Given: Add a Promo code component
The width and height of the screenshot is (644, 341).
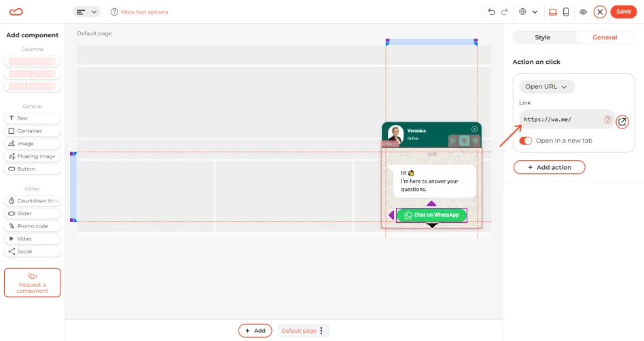Looking at the screenshot, I should pyautogui.click(x=33, y=226).
